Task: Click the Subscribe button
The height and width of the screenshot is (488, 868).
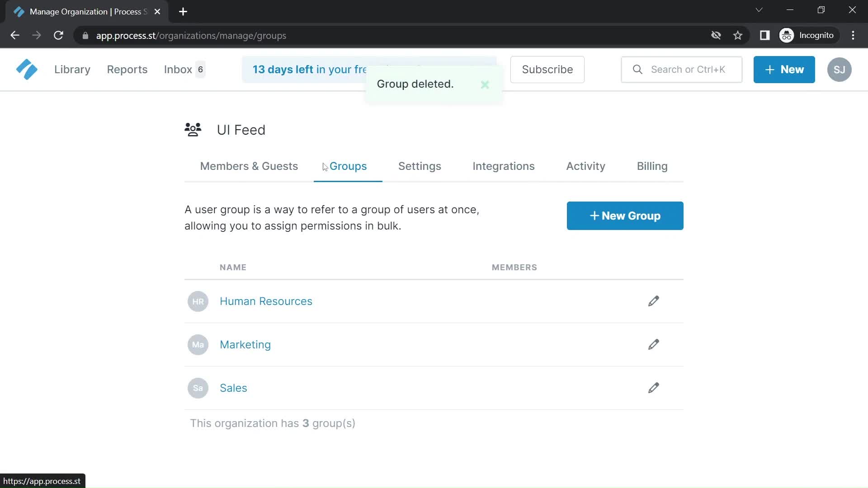Action: point(547,70)
